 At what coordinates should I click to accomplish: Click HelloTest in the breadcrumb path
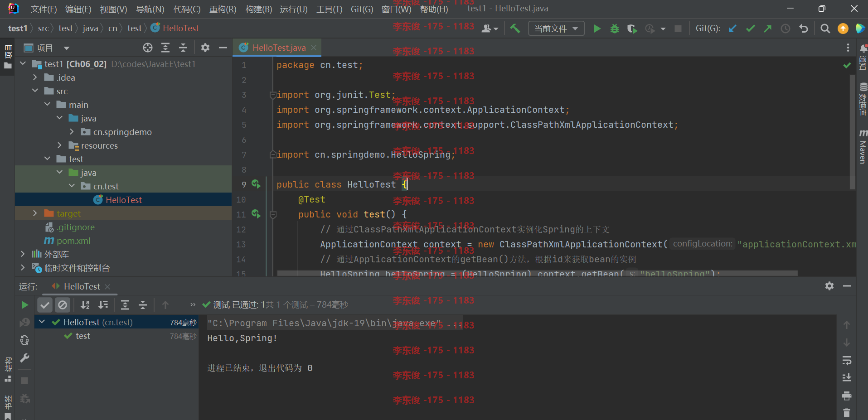pyautogui.click(x=181, y=28)
